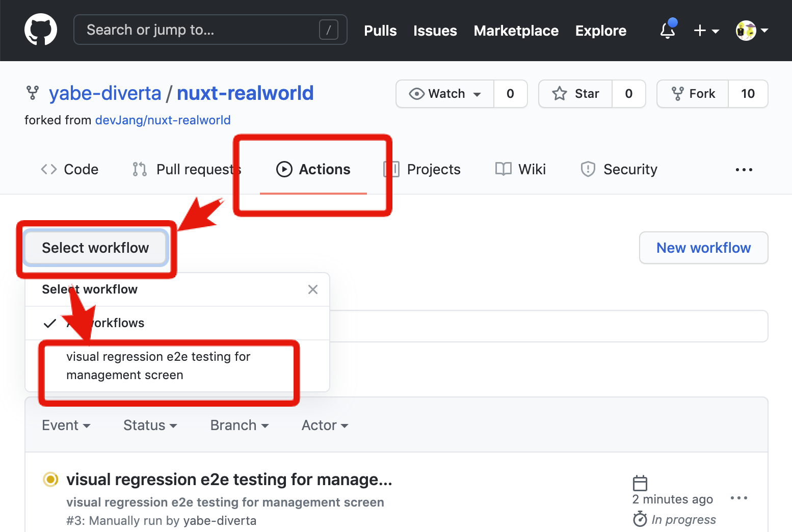Image resolution: width=792 pixels, height=532 pixels.
Task: Expand the plus create-new menu
Action: [x=706, y=31]
